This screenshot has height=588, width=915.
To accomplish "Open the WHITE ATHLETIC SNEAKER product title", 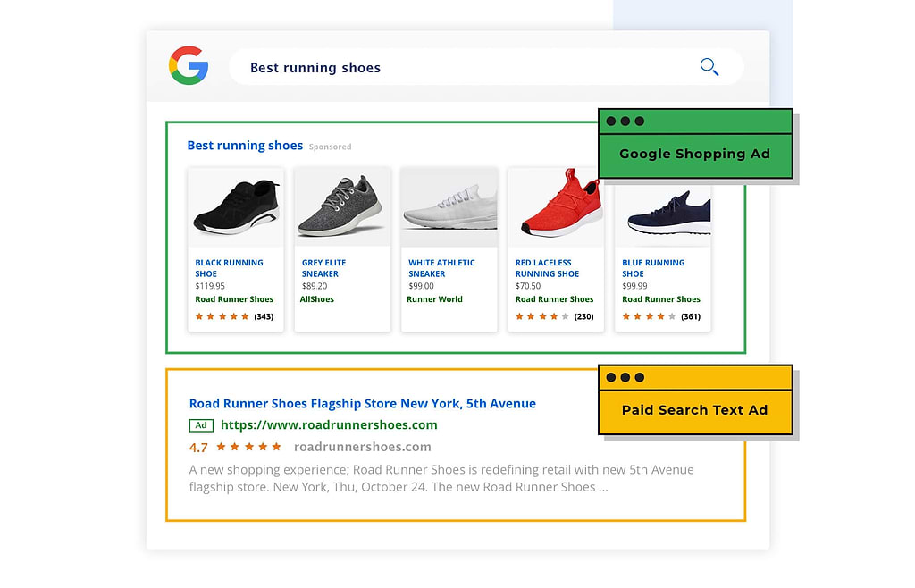I will 441,268.
